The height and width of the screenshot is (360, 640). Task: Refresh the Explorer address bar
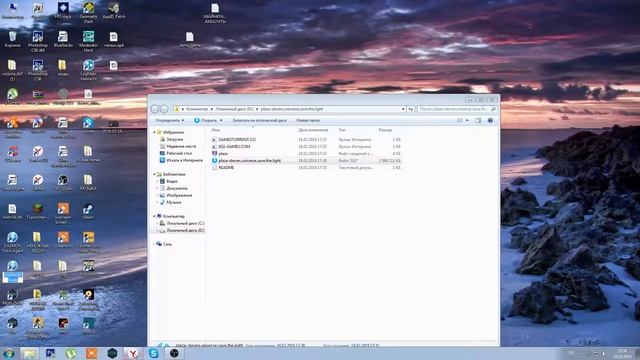(x=411, y=109)
